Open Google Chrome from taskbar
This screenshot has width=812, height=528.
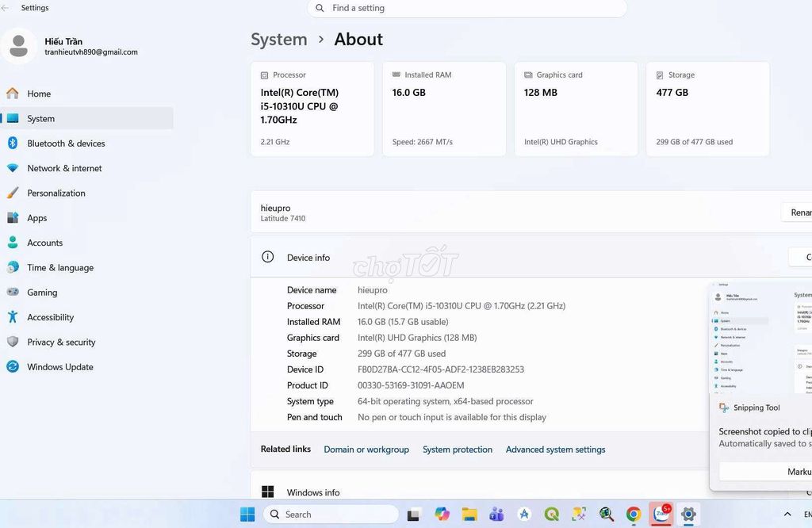(634, 514)
